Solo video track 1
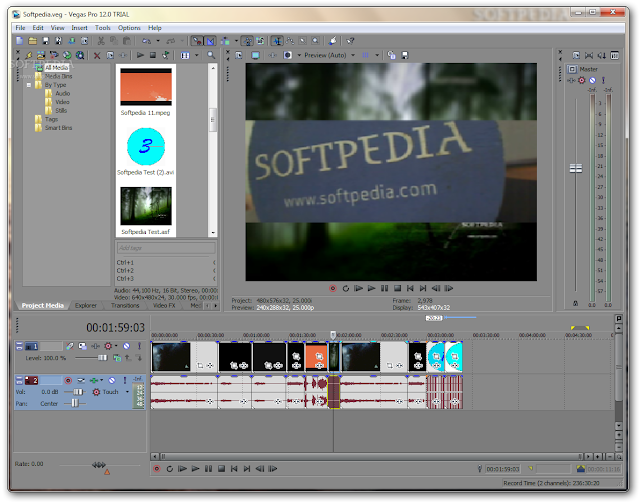 point(137,346)
